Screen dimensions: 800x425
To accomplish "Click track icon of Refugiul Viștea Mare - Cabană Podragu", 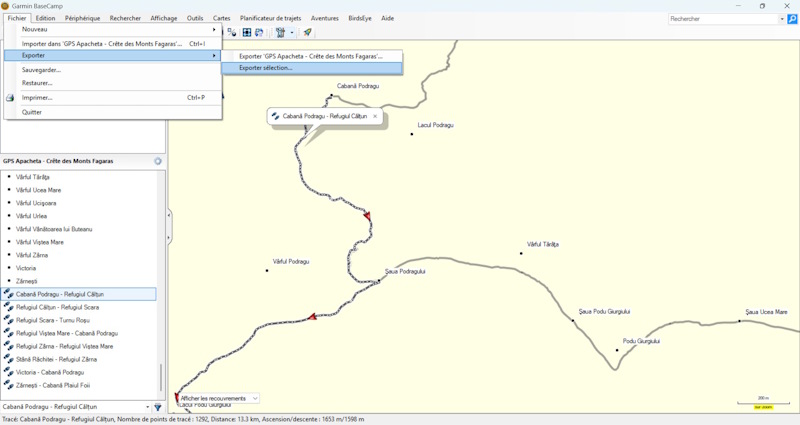I will coord(8,333).
